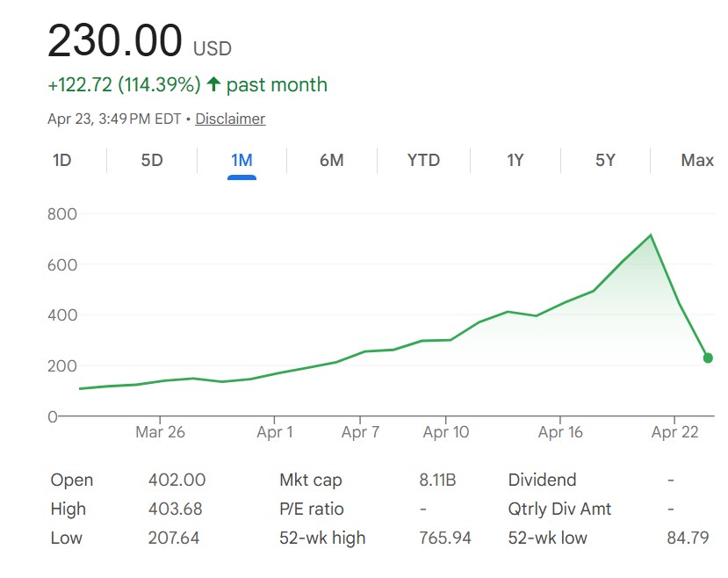Switch to the 1D time range tab
The width and height of the screenshot is (728, 578).
coord(61,161)
